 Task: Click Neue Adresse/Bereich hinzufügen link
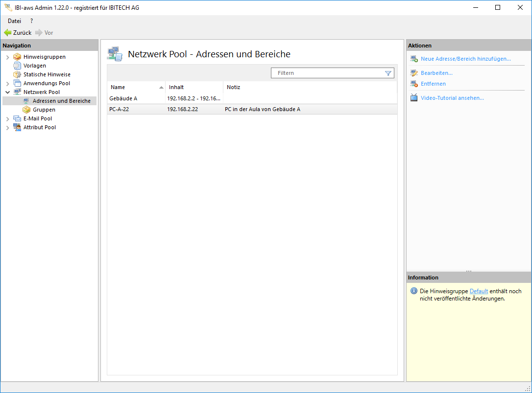click(465, 59)
